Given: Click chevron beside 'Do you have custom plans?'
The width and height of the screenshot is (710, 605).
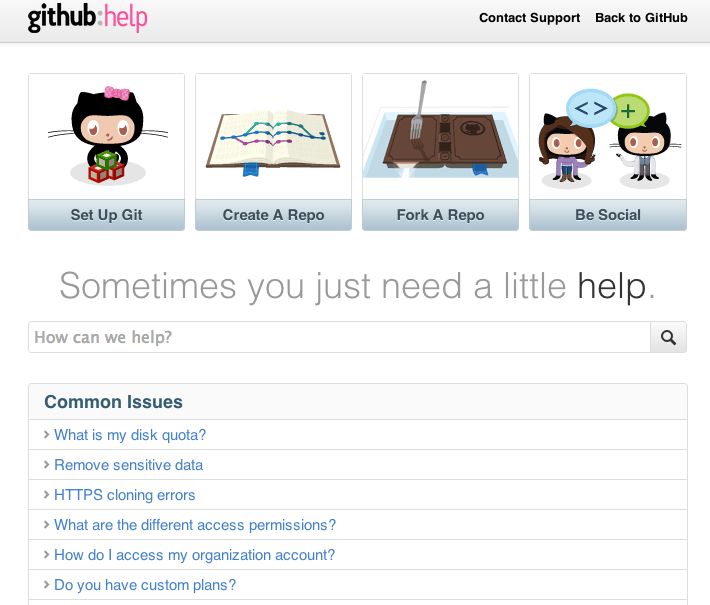Looking at the screenshot, I should (x=46, y=585).
